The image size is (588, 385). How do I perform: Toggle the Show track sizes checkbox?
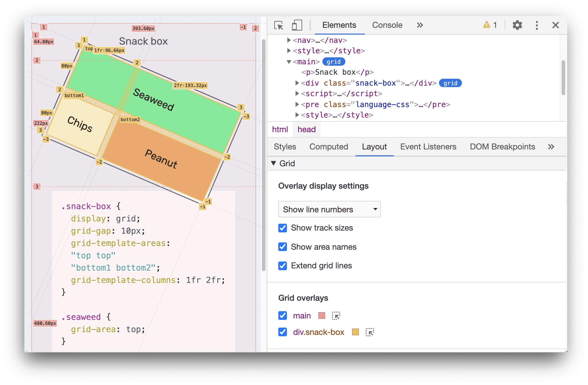pos(282,228)
